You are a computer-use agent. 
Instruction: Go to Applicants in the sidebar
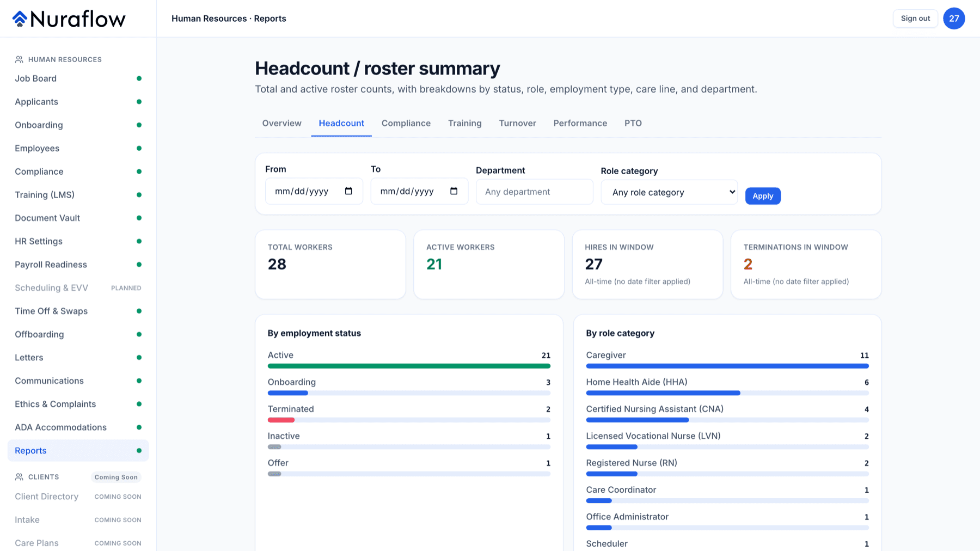78,102
